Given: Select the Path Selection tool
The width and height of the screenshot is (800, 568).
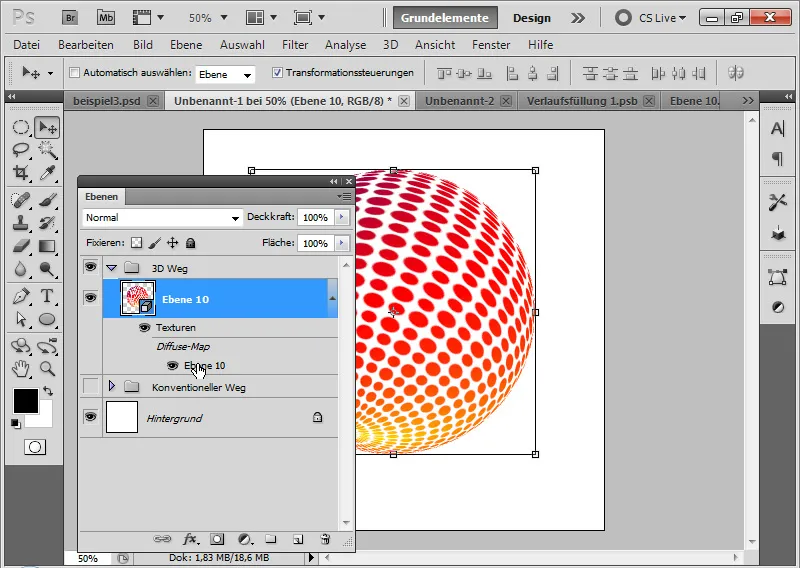Looking at the screenshot, I should [21, 319].
